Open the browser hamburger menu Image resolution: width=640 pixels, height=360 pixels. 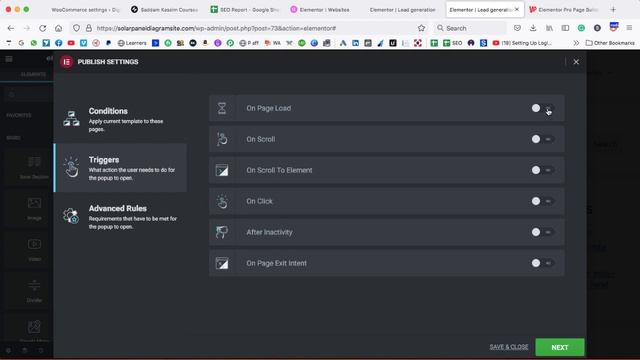coord(629,28)
